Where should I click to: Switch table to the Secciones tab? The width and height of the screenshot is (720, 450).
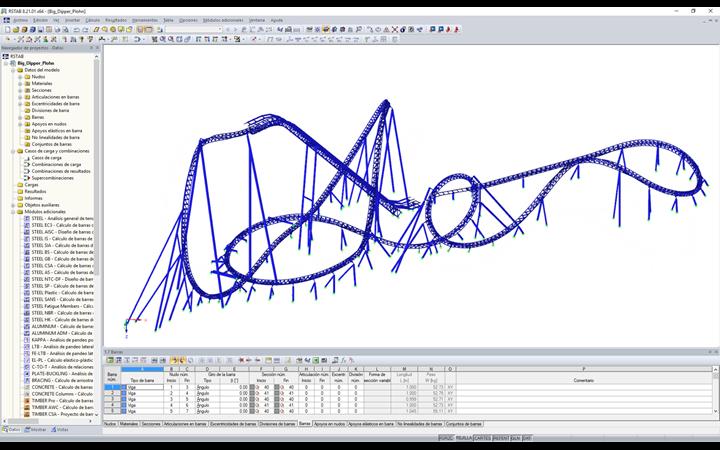tap(151, 424)
